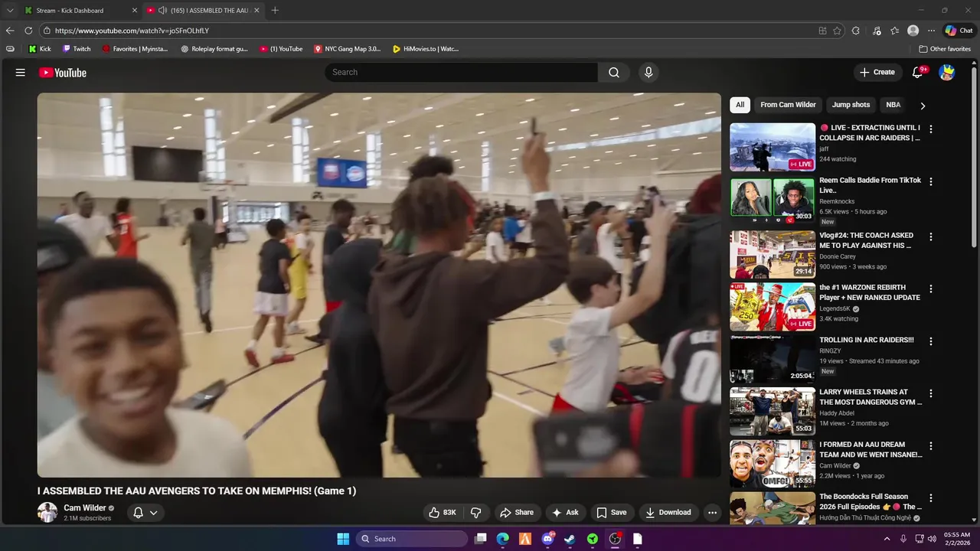
Task: Open 'I FORMED AN AAU DREAM TEAM' title
Action: 871,449
